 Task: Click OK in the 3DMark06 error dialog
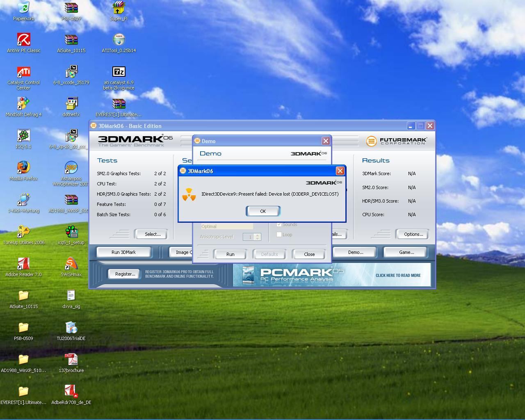point(263,211)
